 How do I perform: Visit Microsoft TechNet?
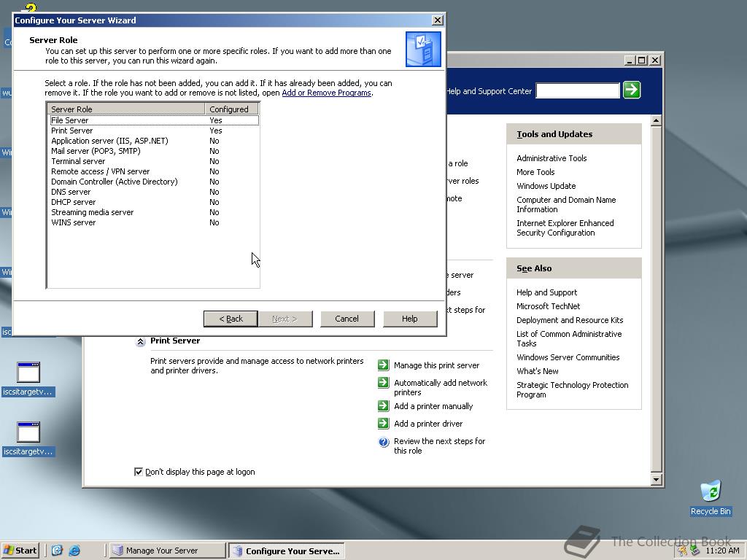[x=547, y=306]
